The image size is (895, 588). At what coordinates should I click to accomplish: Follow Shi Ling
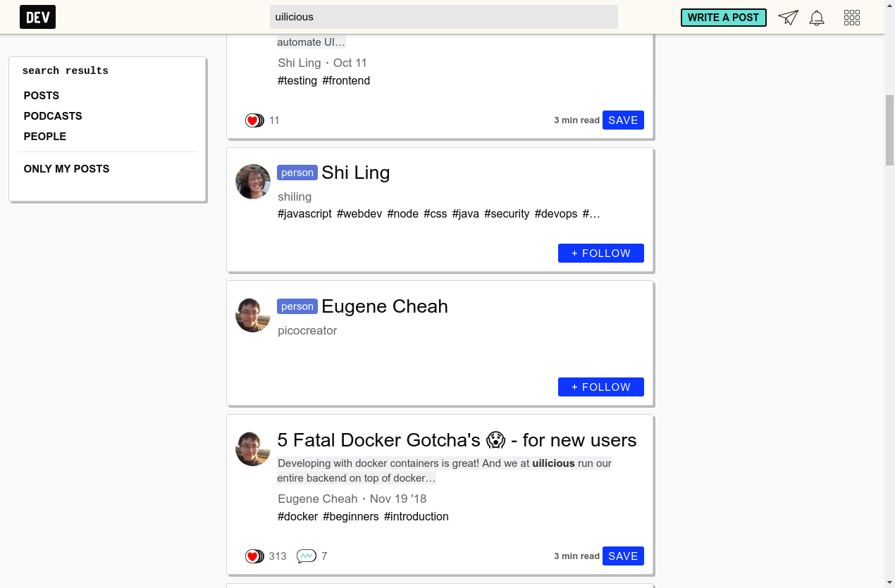600,254
